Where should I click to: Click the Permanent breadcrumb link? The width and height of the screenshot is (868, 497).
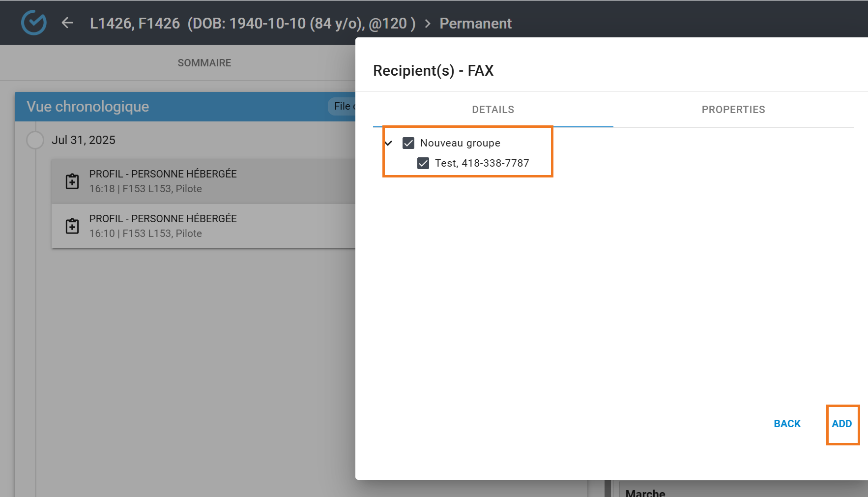(x=475, y=24)
